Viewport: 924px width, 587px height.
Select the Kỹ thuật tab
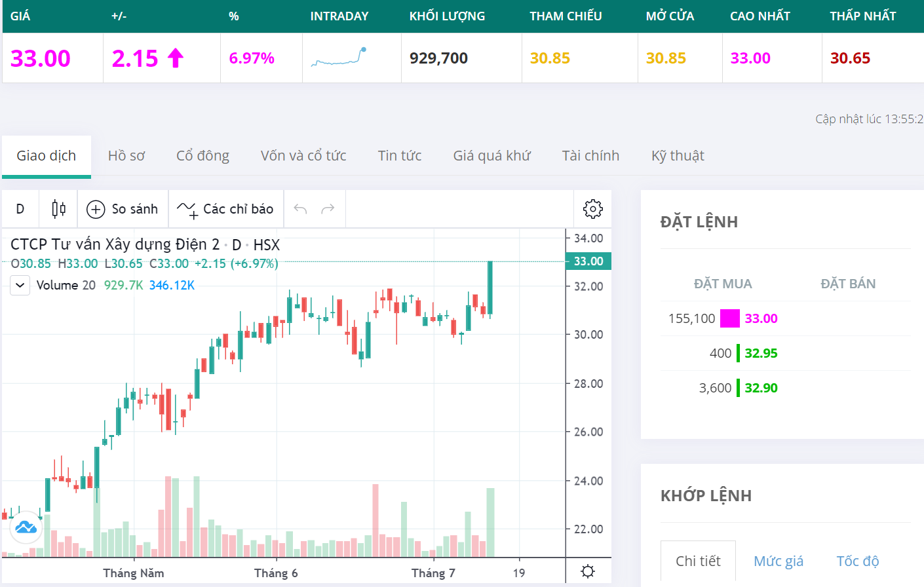(x=678, y=156)
